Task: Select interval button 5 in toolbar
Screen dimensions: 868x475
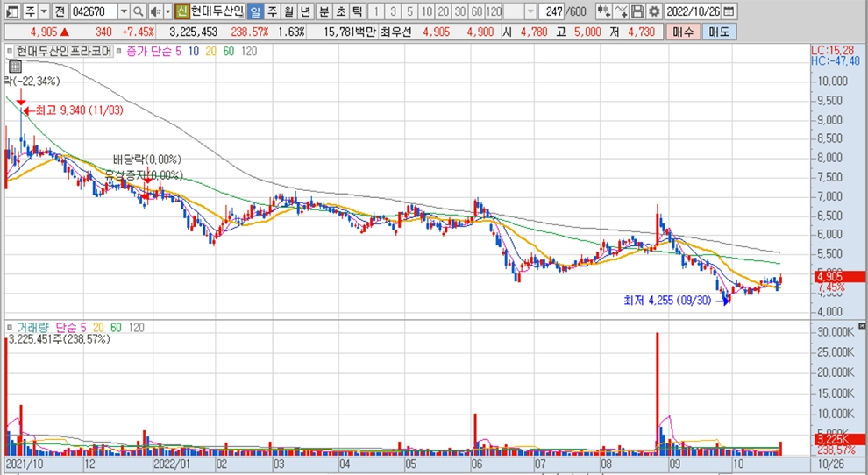Action: coord(409,11)
